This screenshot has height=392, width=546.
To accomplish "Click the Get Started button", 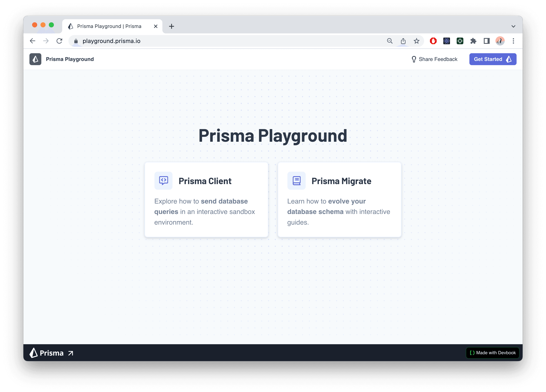I will (x=493, y=59).
